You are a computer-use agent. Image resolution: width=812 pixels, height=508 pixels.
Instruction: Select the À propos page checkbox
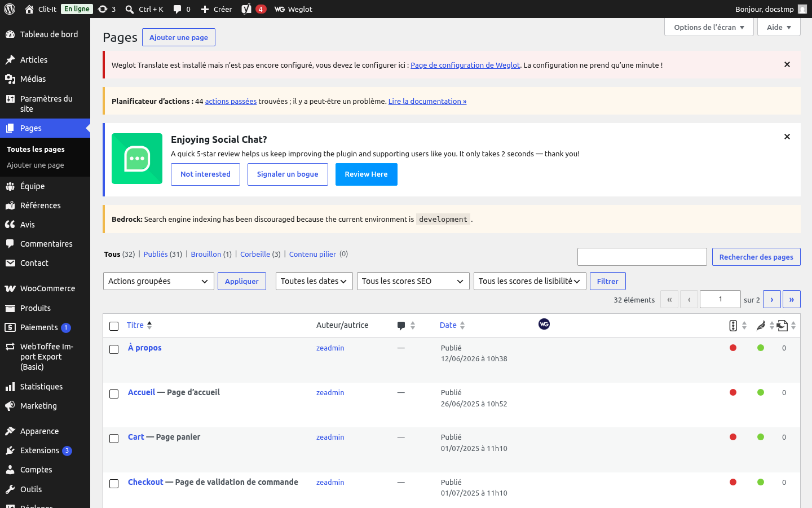[x=114, y=349]
